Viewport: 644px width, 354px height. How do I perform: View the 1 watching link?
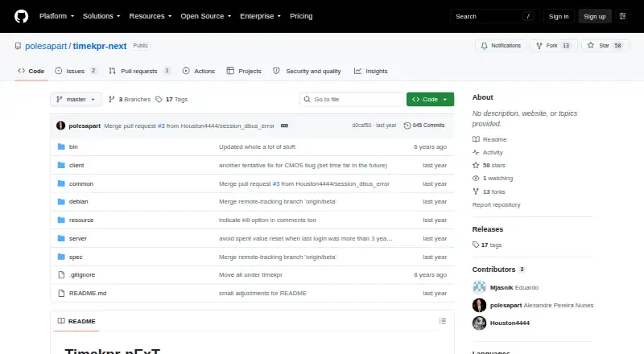tap(493, 179)
